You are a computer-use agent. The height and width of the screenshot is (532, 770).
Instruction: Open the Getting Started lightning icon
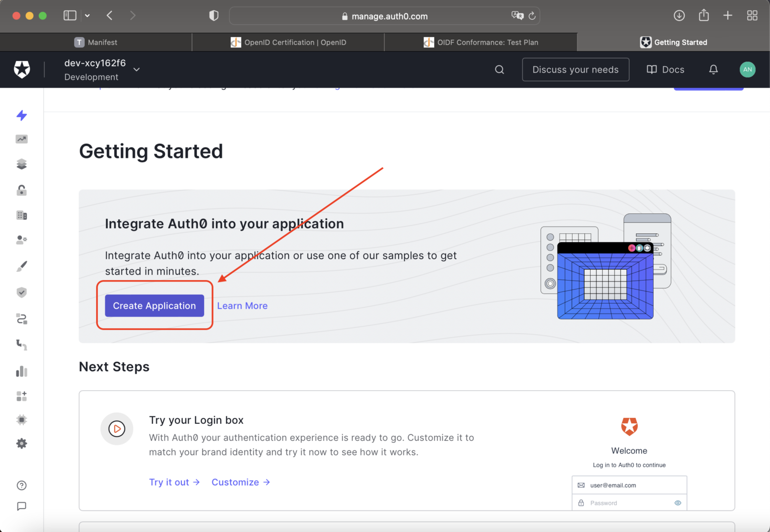pos(22,116)
